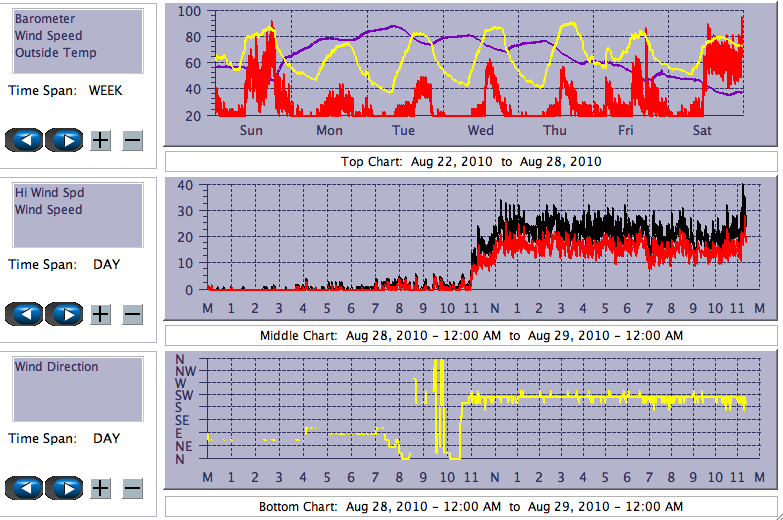Click the bottom chart's forward arrow button
The height and width of the screenshot is (520, 783).
64,488
